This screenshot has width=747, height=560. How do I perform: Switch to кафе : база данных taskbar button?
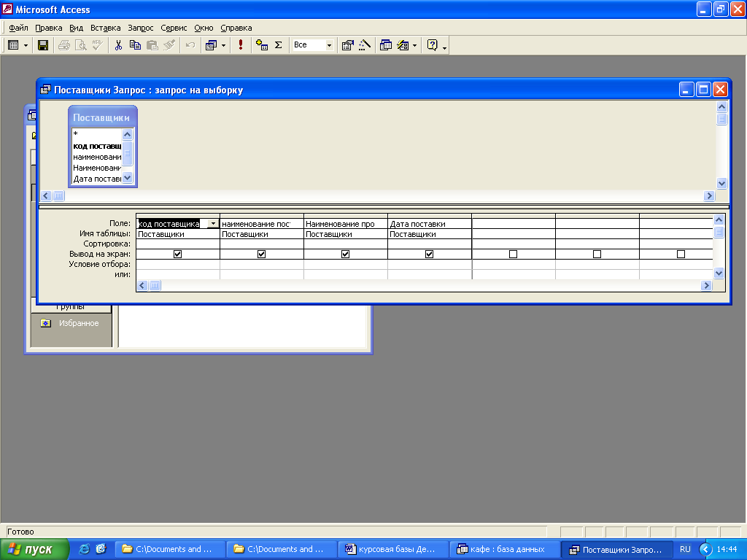[x=505, y=549]
